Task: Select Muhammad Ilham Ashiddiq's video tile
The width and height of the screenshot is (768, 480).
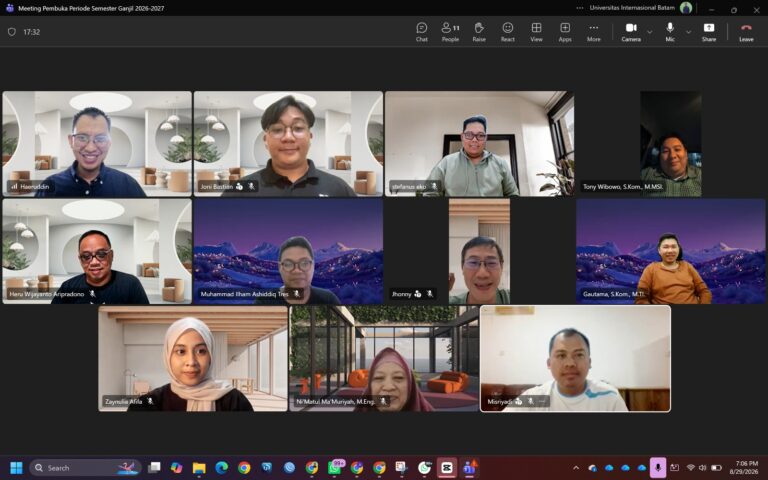Action: point(288,251)
